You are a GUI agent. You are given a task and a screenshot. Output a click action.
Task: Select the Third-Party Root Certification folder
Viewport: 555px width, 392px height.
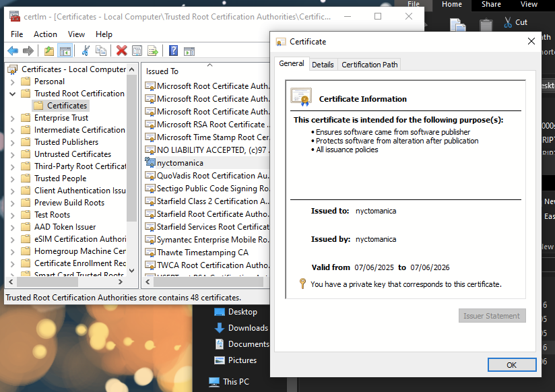(x=73, y=166)
